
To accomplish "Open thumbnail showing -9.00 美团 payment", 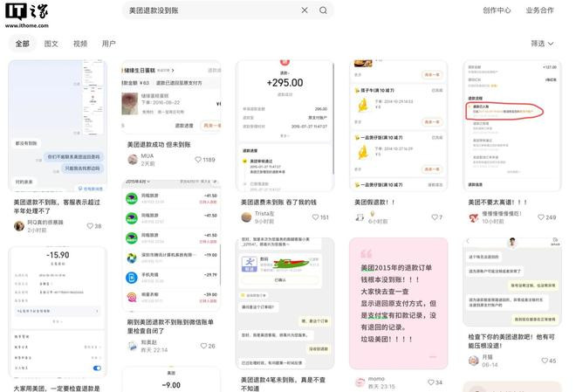I will click(172, 380).
